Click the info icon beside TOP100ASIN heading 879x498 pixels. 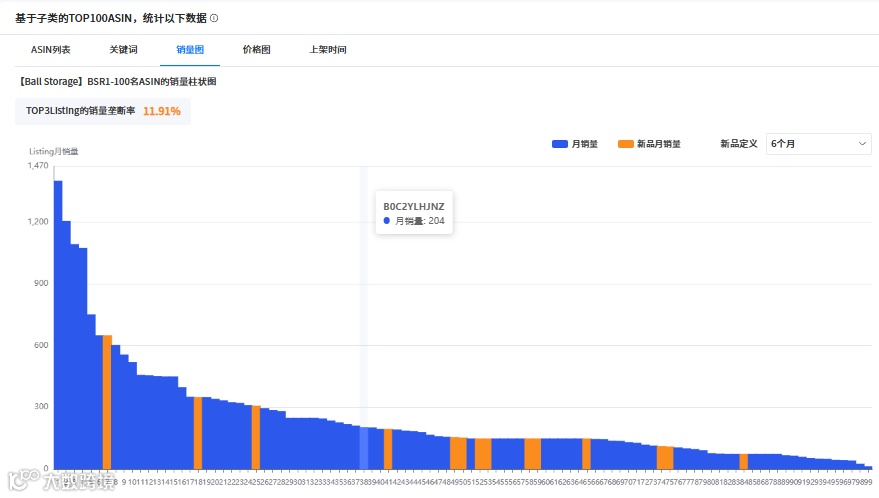[214, 19]
